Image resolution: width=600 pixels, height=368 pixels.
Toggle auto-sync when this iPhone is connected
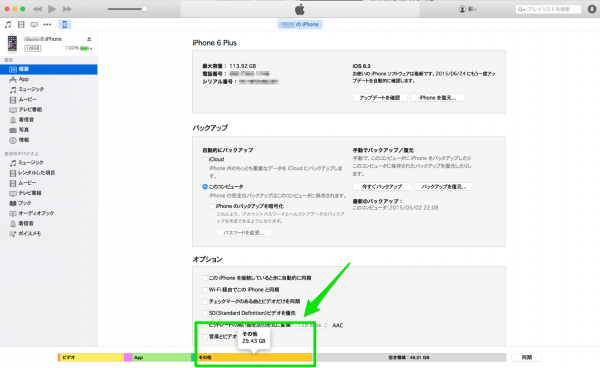click(205, 278)
